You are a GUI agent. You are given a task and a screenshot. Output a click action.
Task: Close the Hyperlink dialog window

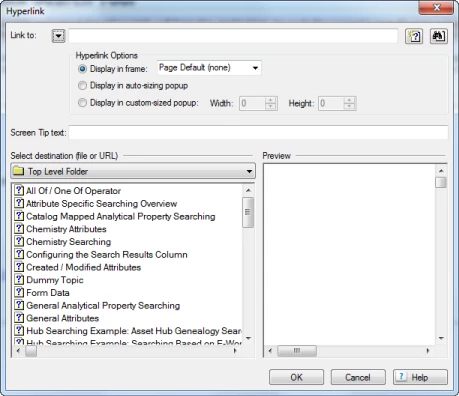436,8
